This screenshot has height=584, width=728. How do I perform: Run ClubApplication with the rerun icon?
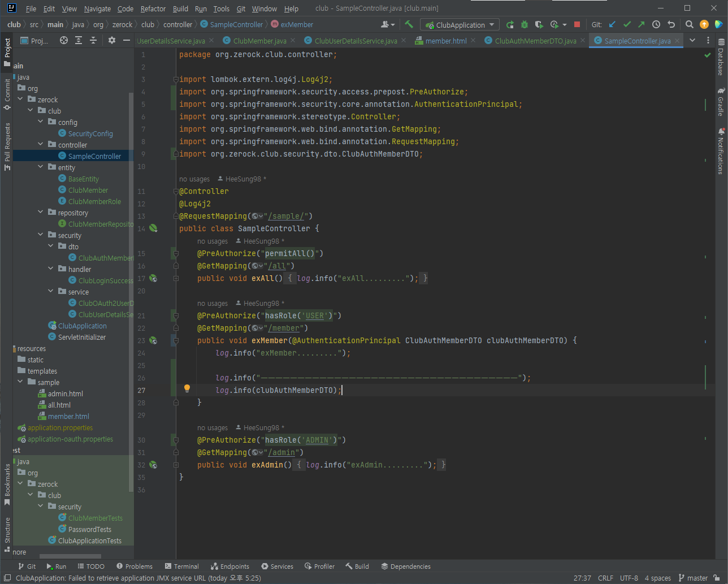point(510,24)
